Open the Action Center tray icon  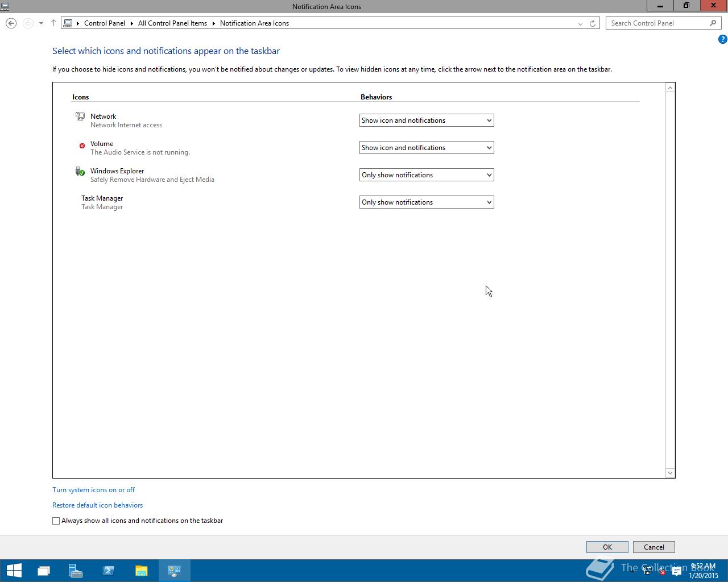pyautogui.click(x=676, y=571)
